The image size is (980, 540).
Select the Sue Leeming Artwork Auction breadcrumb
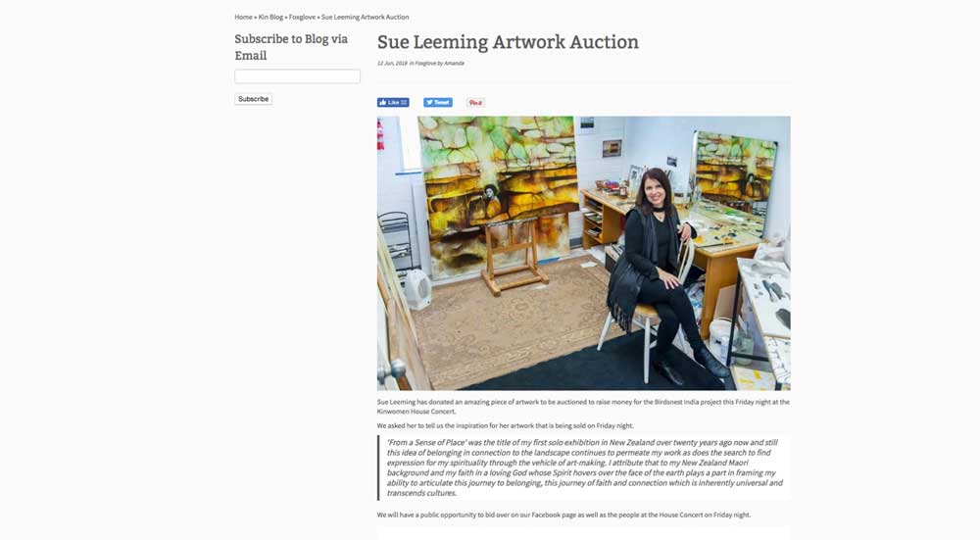click(365, 17)
